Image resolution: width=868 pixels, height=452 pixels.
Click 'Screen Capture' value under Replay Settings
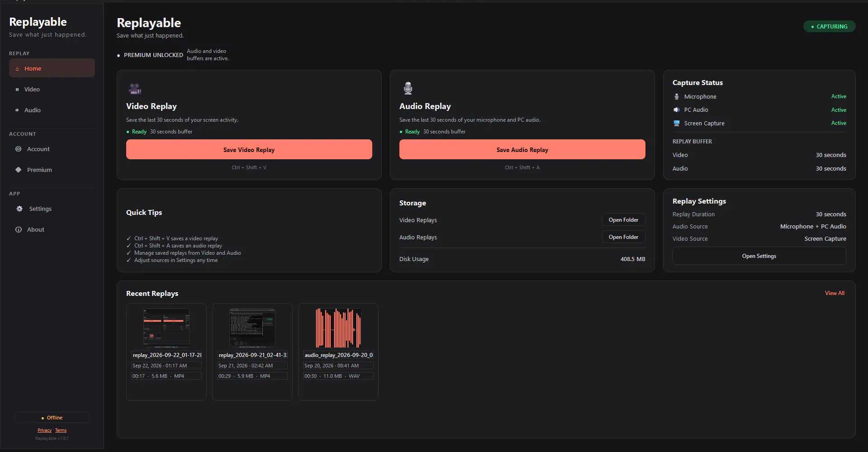(825, 238)
